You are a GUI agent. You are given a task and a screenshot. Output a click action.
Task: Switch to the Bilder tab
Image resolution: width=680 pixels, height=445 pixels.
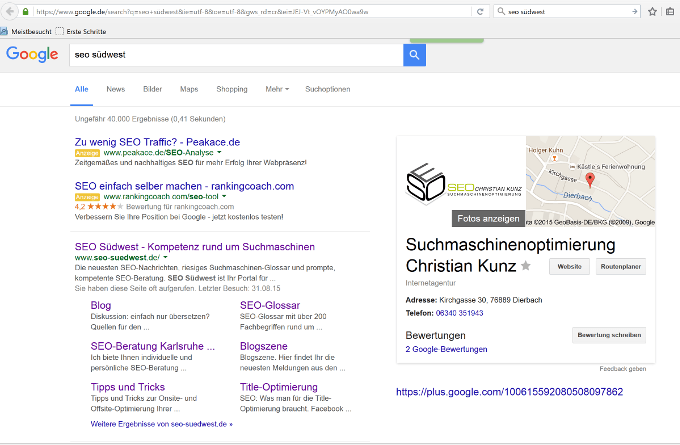153,89
